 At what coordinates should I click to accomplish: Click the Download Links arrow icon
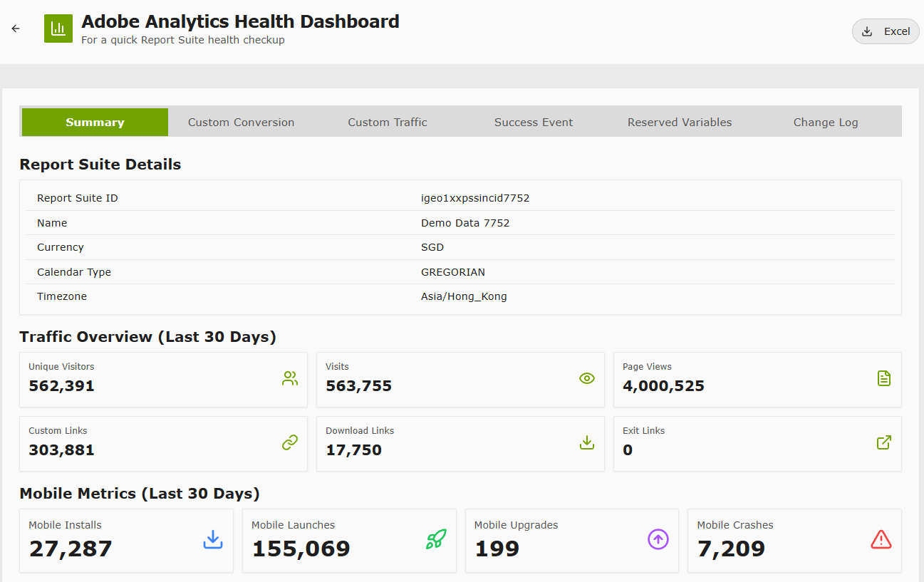pyautogui.click(x=586, y=442)
